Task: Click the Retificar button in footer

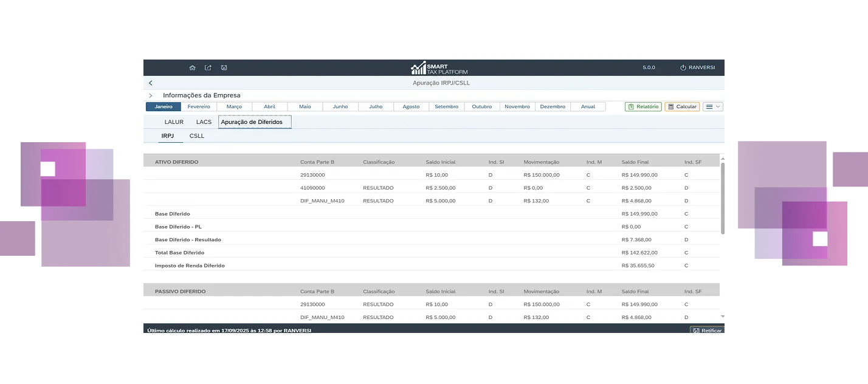Action: tap(707, 331)
